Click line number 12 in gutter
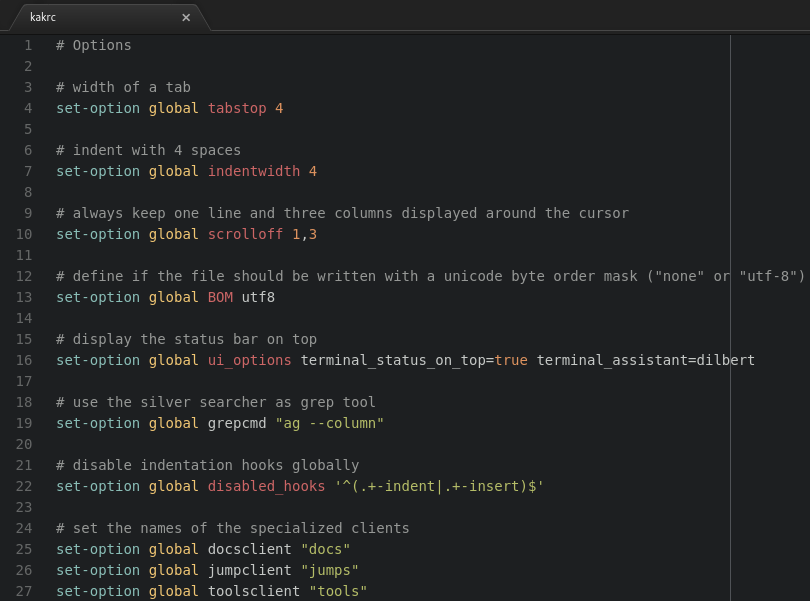This screenshot has height=601, width=810. click(x=24, y=276)
